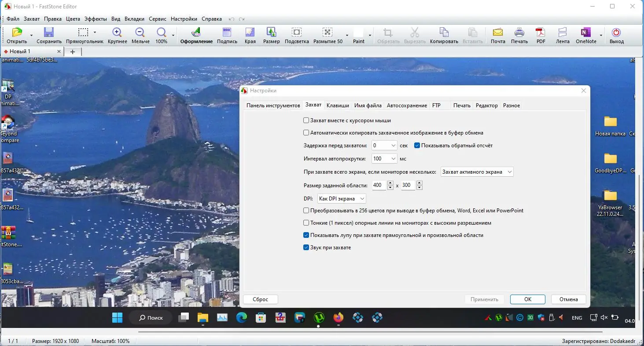The height and width of the screenshot is (346, 644).
Task: Open the Размер resize tool
Action: (x=271, y=33)
